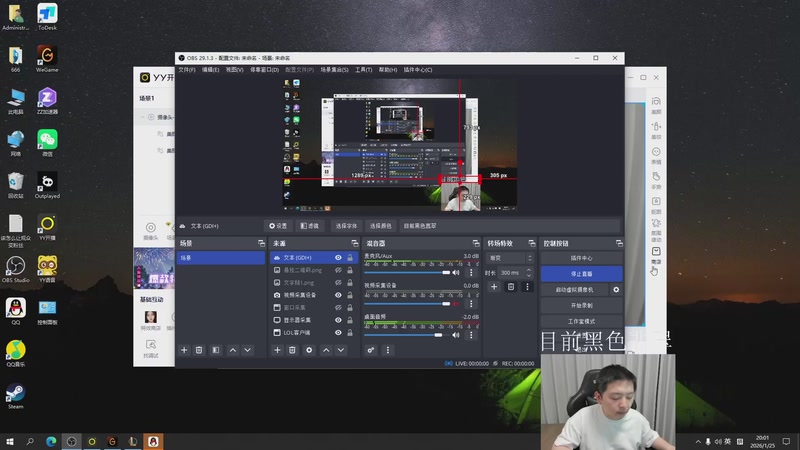Collapse 摄像头 tree chevron in YY window
This screenshot has width=800, height=450.
tap(142, 117)
